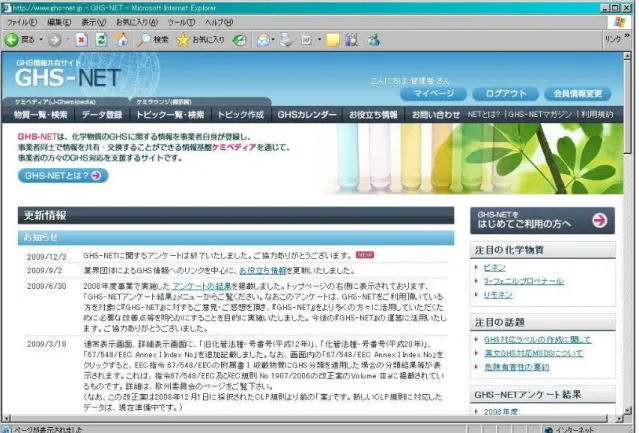This screenshot has height=433, width=639.
Task: Click the ログアウト button
Action: 505,94
